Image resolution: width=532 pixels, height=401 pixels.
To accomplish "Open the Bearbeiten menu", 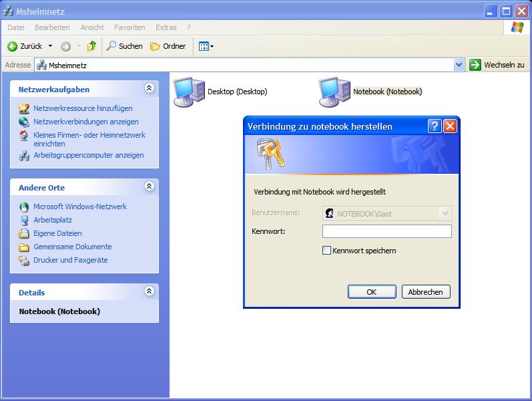I will pyautogui.click(x=52, y=27).
